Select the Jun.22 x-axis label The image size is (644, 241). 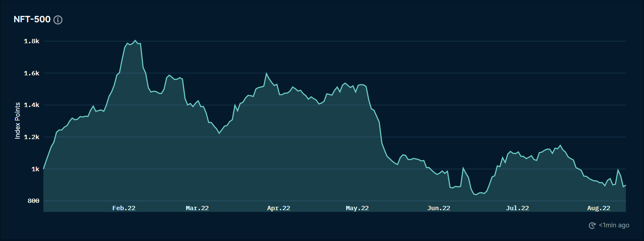point(439,208)
